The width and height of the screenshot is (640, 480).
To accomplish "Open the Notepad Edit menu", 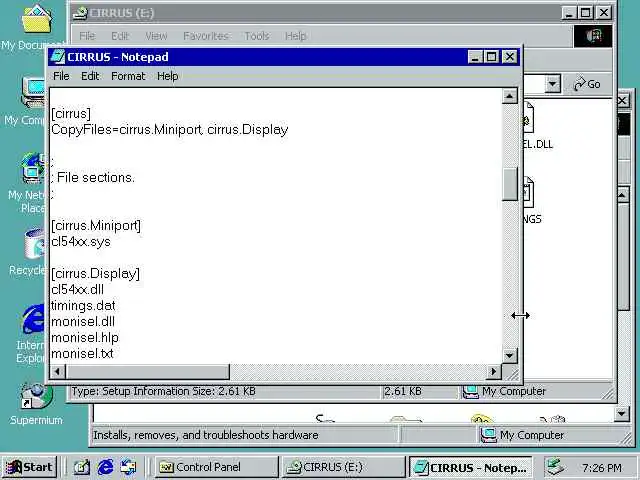I will (x=90, y=76).
